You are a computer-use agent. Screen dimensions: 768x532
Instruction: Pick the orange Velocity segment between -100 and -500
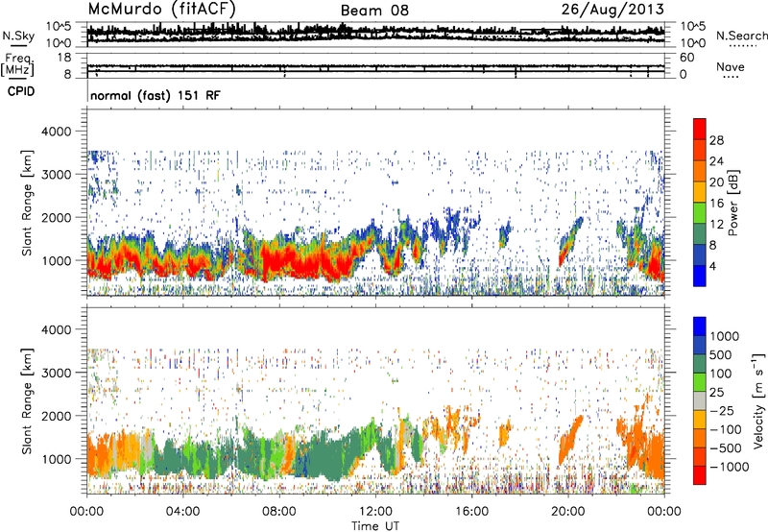[700, 438]
